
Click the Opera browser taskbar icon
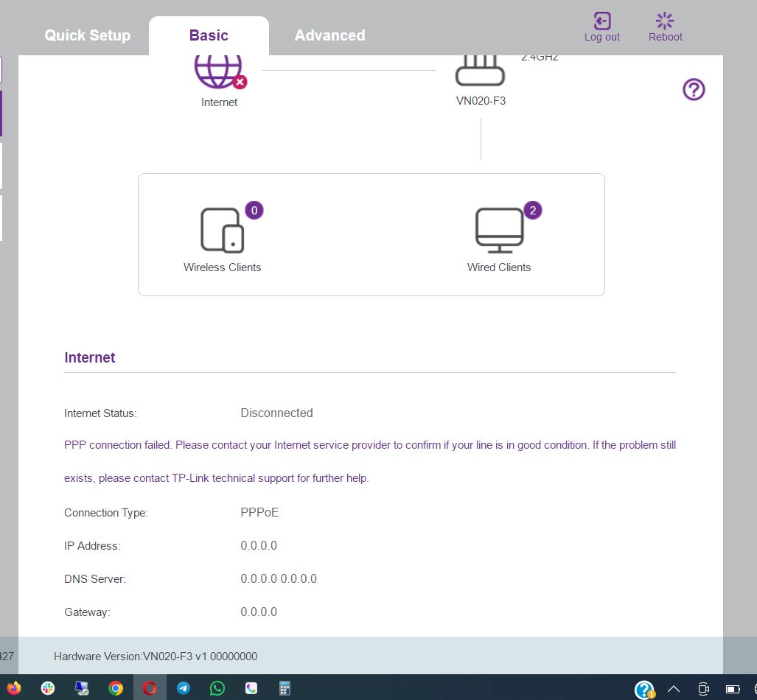click(x=150, y=688)
